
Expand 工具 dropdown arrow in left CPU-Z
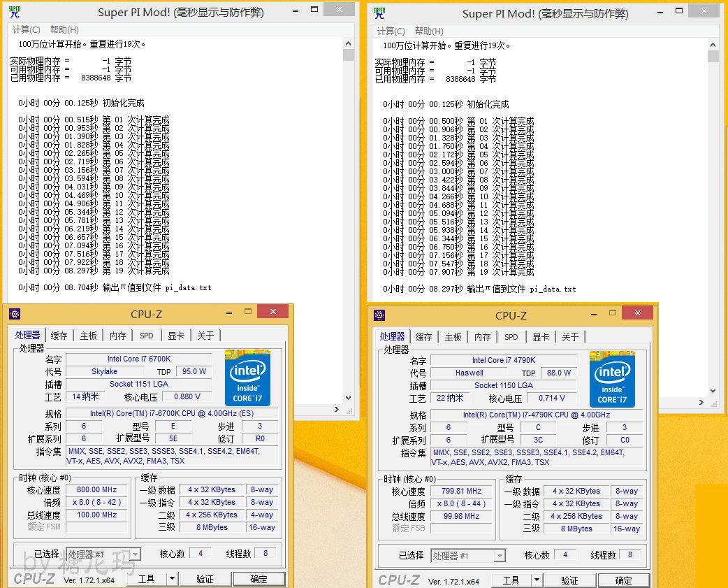[172, 579]
